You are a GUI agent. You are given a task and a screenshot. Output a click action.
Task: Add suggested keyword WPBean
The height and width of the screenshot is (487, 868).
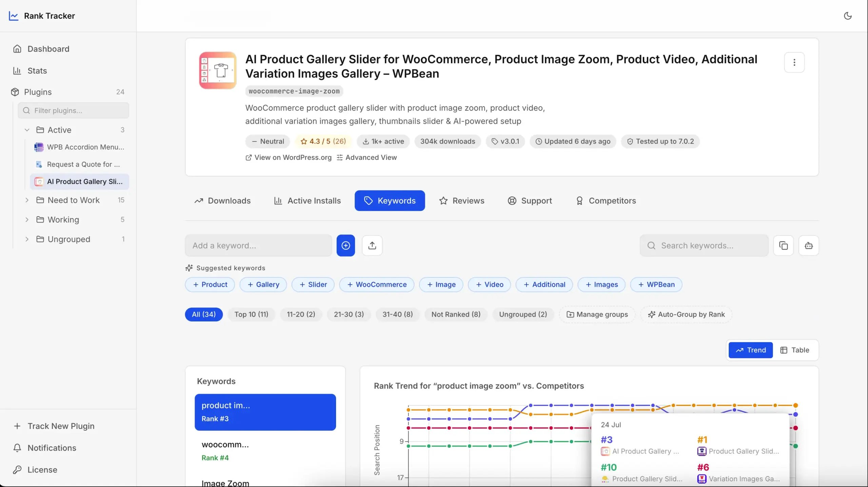pos(656,284)
